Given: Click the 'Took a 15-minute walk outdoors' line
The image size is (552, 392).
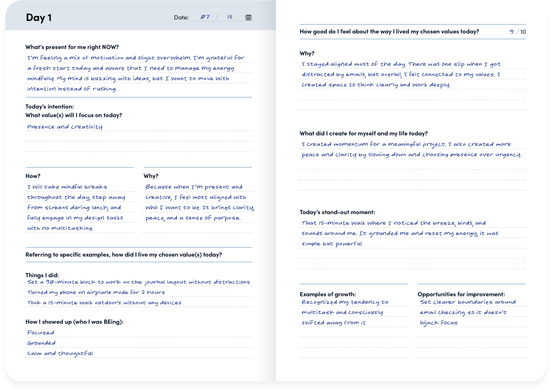Looking at the screenshot, I should tap(104, 303).
